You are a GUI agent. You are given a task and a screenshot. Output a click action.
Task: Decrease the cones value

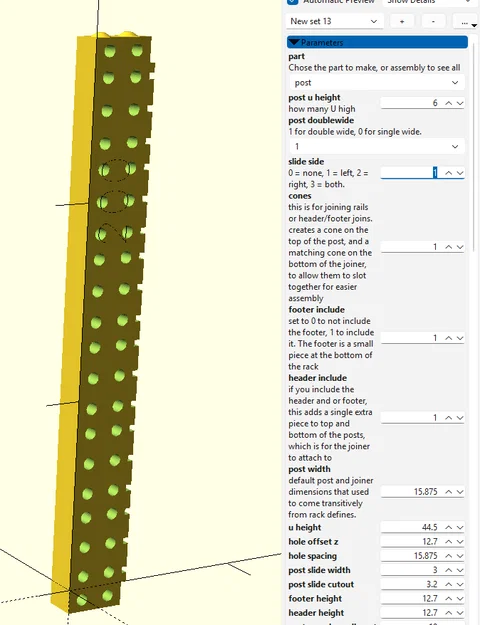click(x=460, y=247)
